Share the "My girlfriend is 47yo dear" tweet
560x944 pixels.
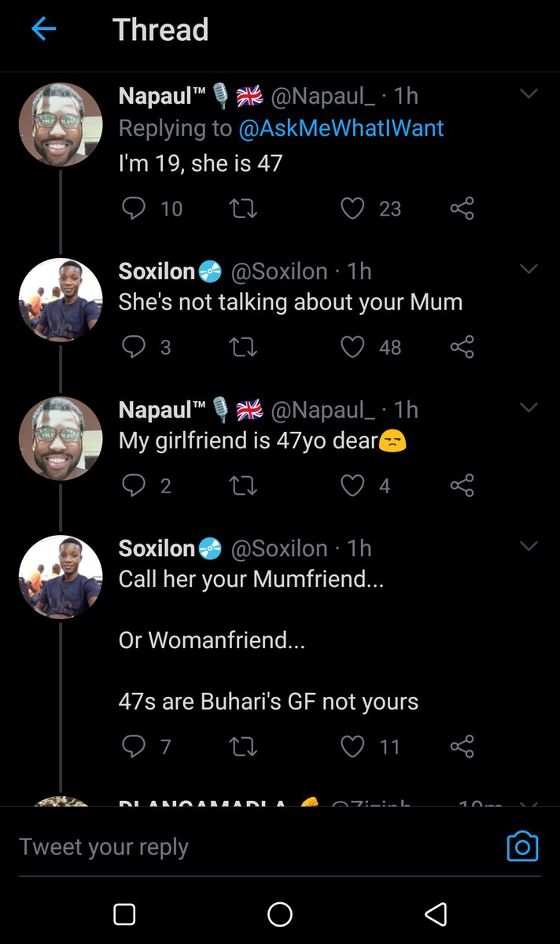462,485
